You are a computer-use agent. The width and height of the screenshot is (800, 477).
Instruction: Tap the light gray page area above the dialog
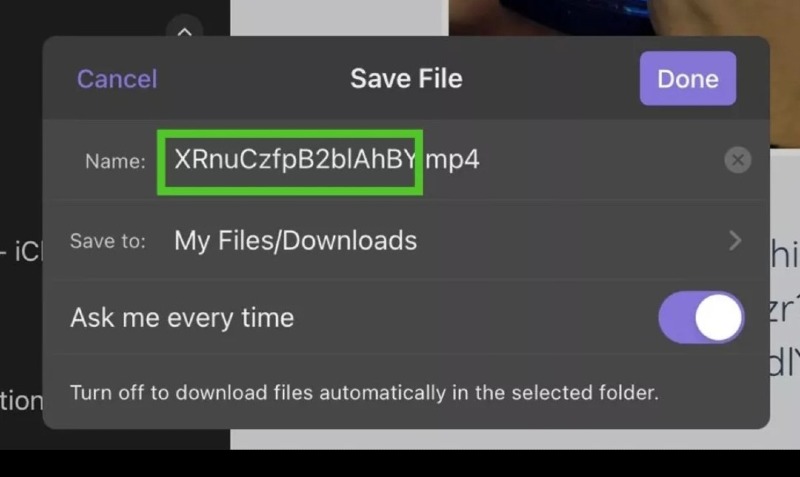[339, 17]
